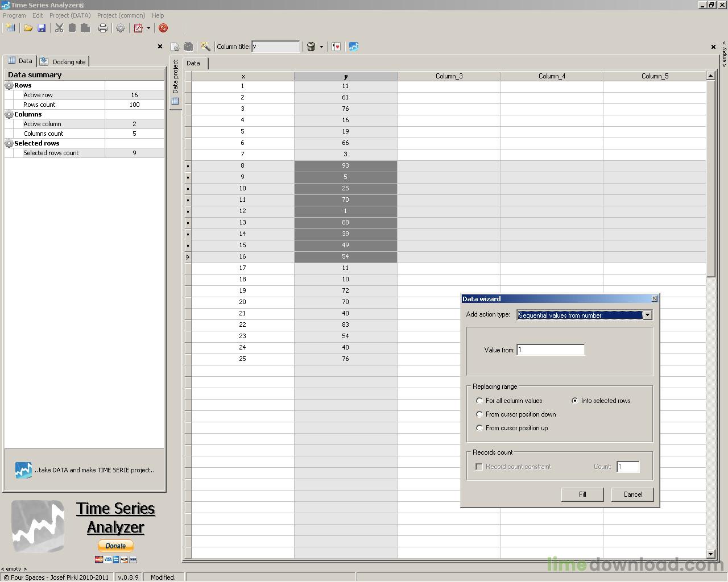Cut the selected cells
Viewport: 728px width, 582px height.
pos(59,28)
